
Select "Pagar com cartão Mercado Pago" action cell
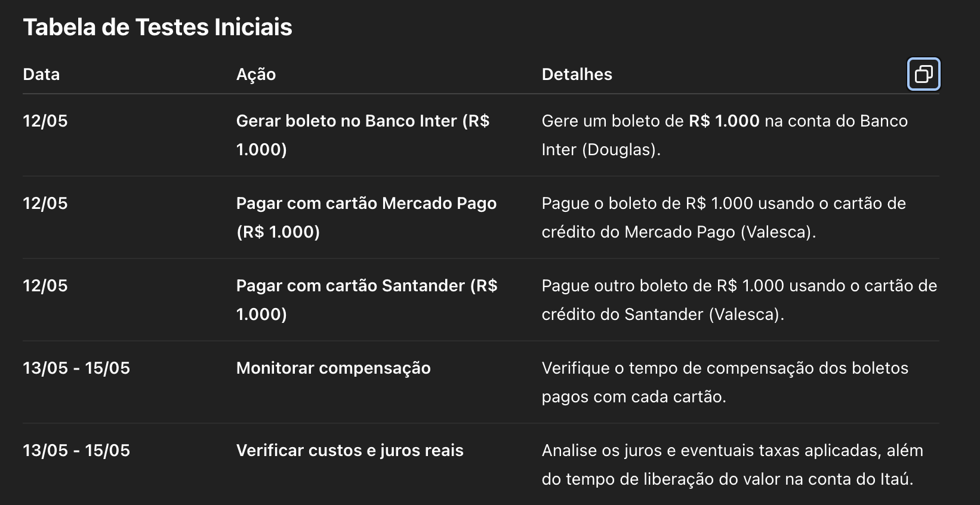tap(366, 217)
